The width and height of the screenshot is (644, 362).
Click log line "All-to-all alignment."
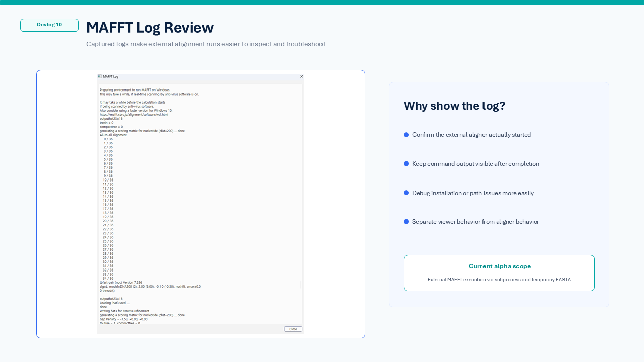pos(114,135)
